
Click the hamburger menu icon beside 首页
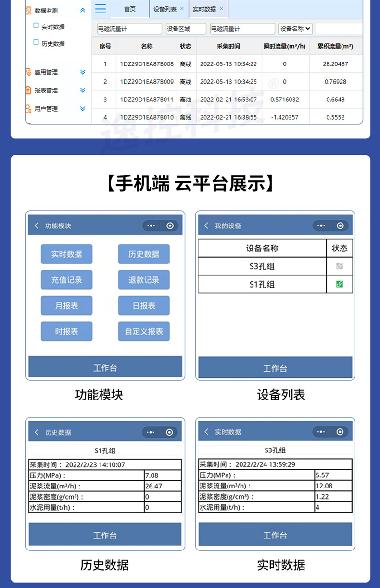(x=101, y=9)
